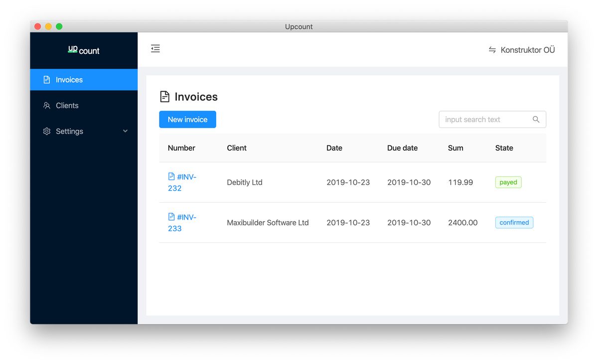This screenshot has height=364, width=598.
Task: Click the green macOS fullscreen button
Action: [x=59, y=26]
